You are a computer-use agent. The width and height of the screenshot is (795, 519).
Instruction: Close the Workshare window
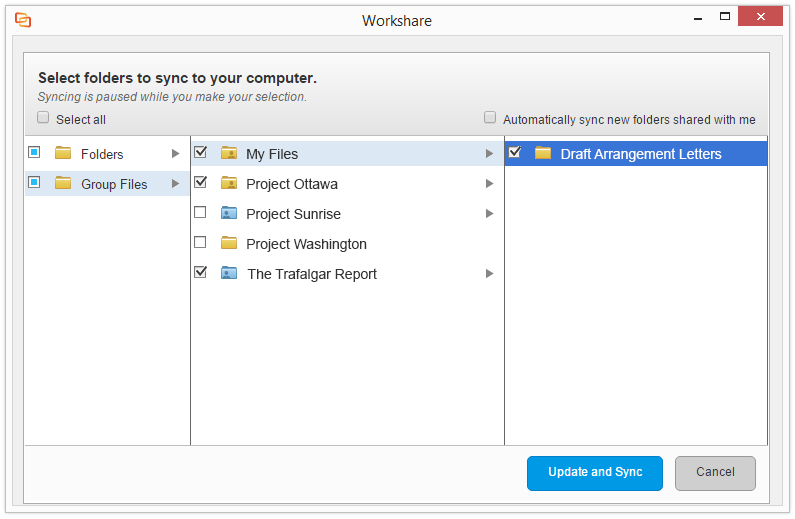click(763, 19)
